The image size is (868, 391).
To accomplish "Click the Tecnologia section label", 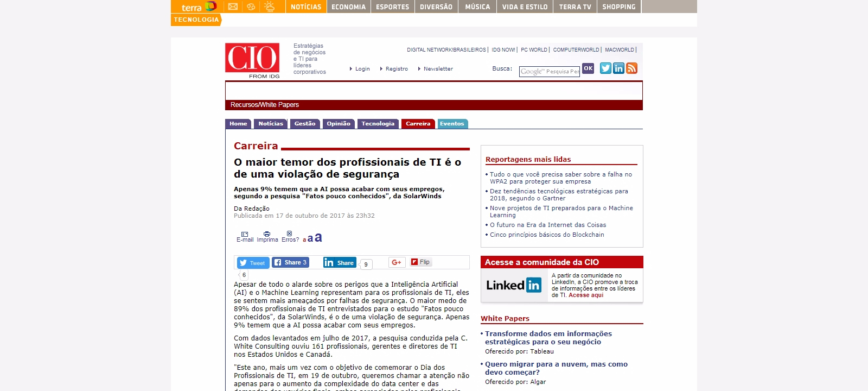I will (x=196, y=20).
